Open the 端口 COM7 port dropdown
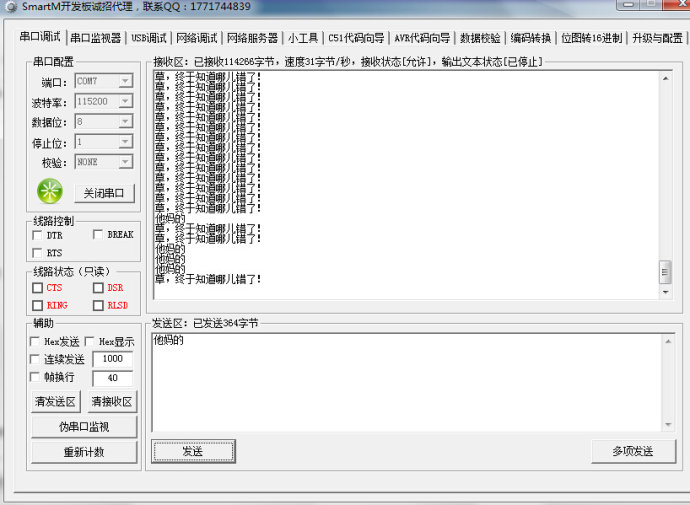Viewport: 690px width, 505px height. click(x=104, y=81)
